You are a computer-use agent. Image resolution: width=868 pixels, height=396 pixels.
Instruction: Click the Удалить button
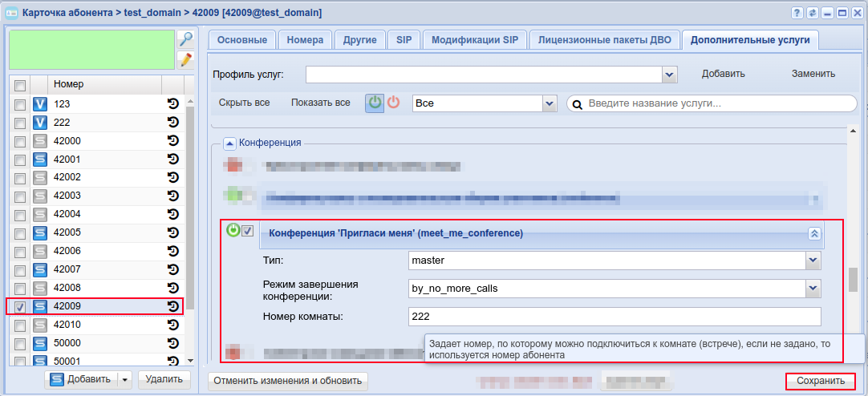pos(164,379)
